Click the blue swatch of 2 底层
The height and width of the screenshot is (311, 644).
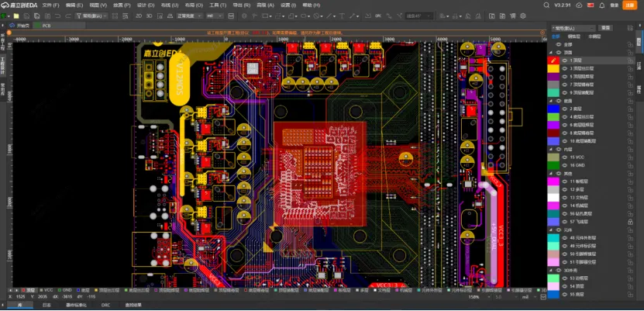pyautogui.click(x=553, y=109)
